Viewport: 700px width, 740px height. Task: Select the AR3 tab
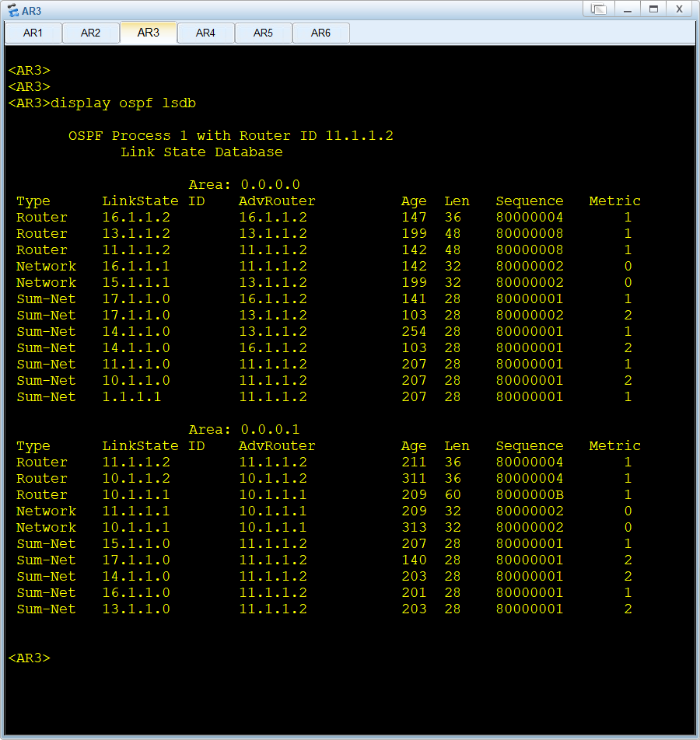click(x=149, y=33)
